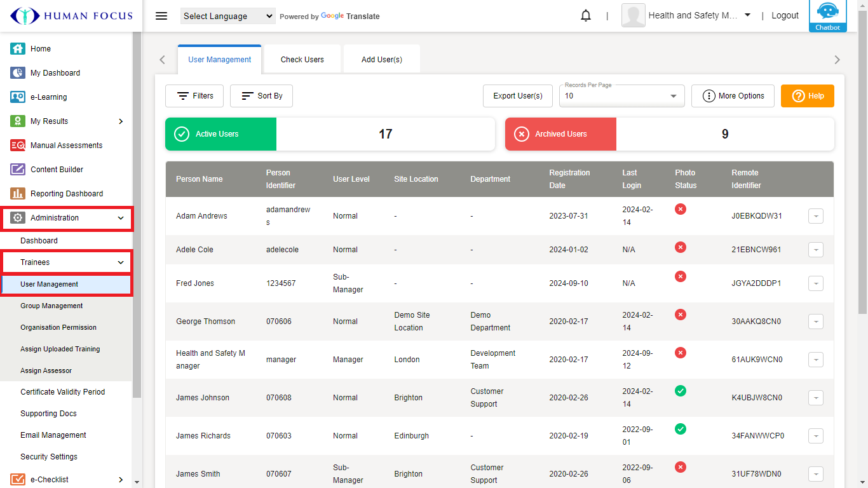The height and width of the screenshot is (488, 868).
Task: Click the Reporting Dashboard chart icon
Action: [x=18, y=194]
